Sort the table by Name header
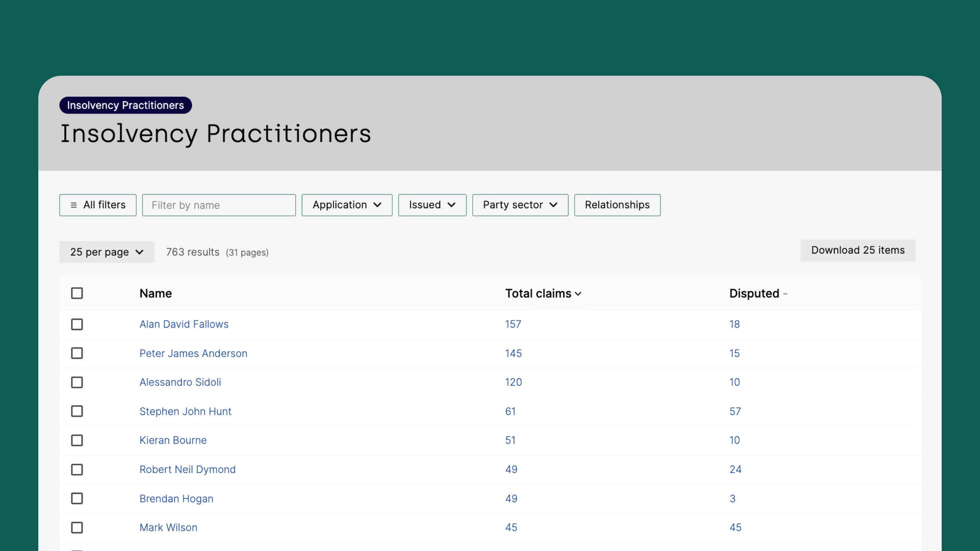The height and width of the screenshot is (551, 980). (x=156, y=294)
